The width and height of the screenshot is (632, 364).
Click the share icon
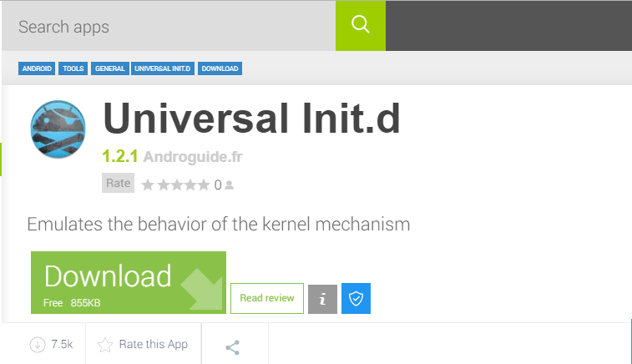pyautogui.click(x=233, y=347)
